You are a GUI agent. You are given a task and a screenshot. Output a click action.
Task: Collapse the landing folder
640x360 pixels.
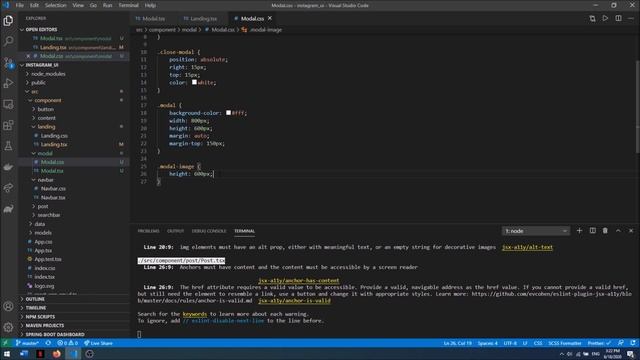[x=46, y=127]
